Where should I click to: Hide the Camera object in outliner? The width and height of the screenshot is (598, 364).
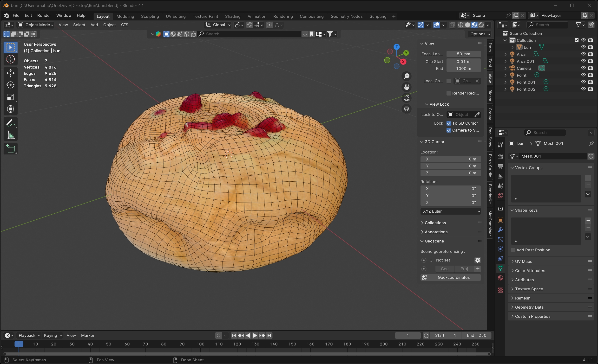tap(584, 68)
